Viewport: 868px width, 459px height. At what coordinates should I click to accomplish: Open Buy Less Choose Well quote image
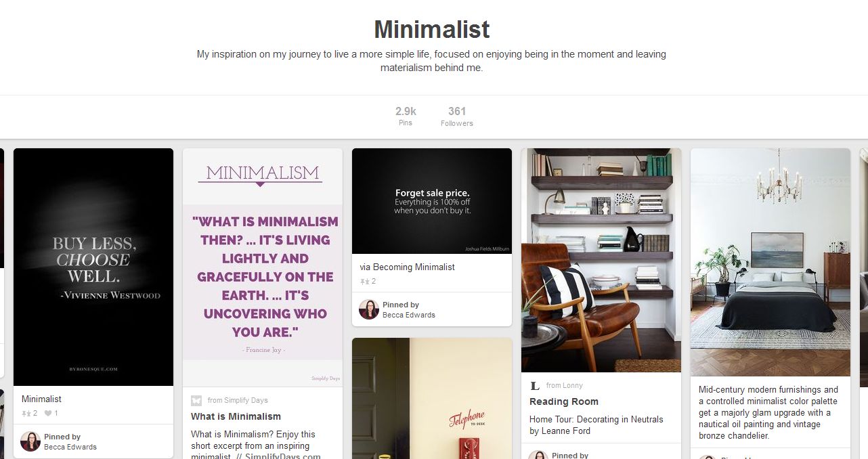(x=93, y=267)
